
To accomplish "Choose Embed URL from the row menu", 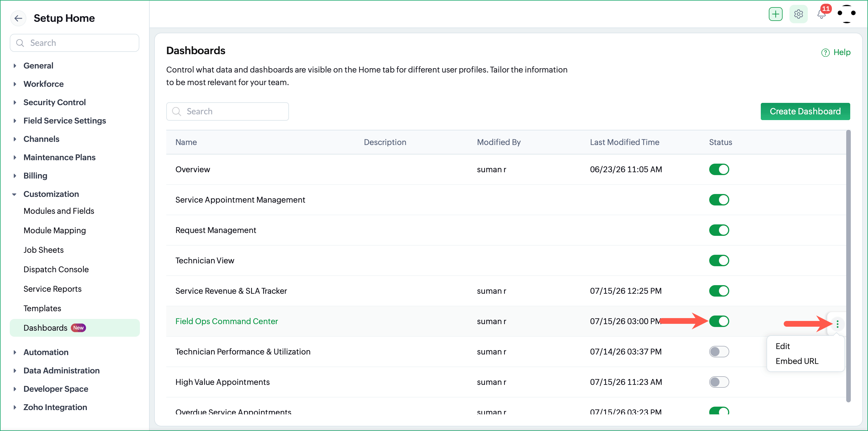I will coord(797,361).
